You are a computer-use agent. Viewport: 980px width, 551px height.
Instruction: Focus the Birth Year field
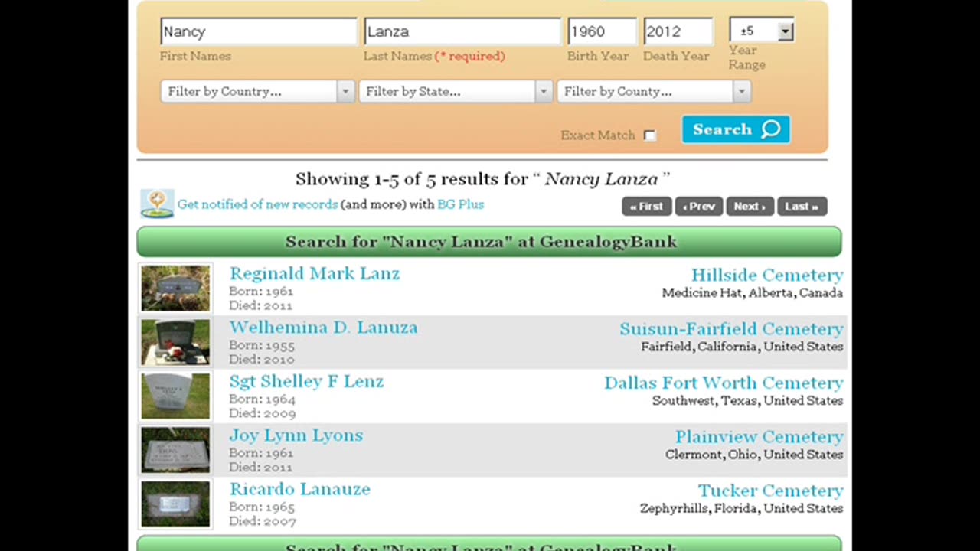click(x=602, y=31)
